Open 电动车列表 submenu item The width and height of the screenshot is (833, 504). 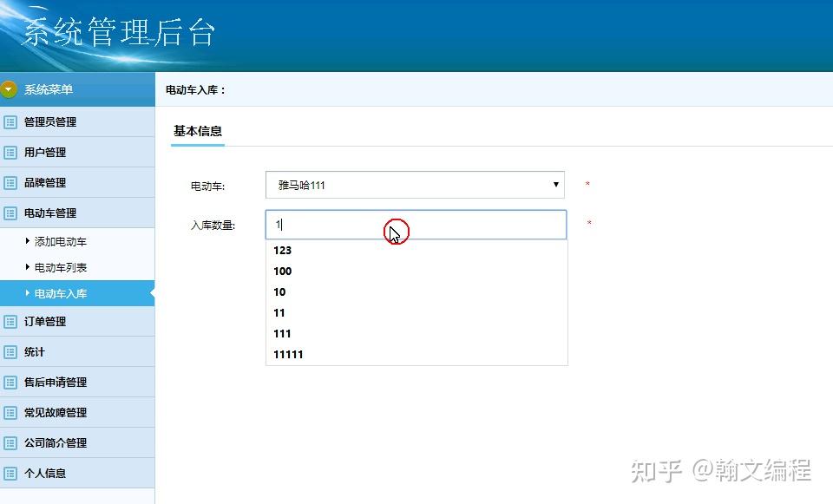pos(60,268)
